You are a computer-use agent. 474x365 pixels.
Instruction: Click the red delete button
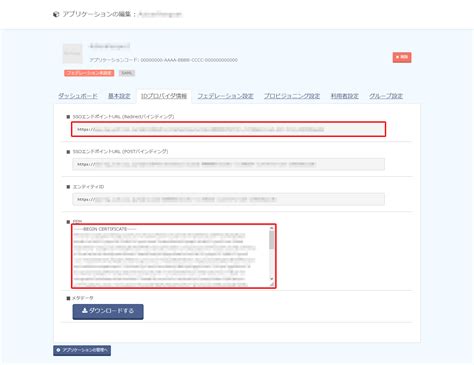click(402, 57)
